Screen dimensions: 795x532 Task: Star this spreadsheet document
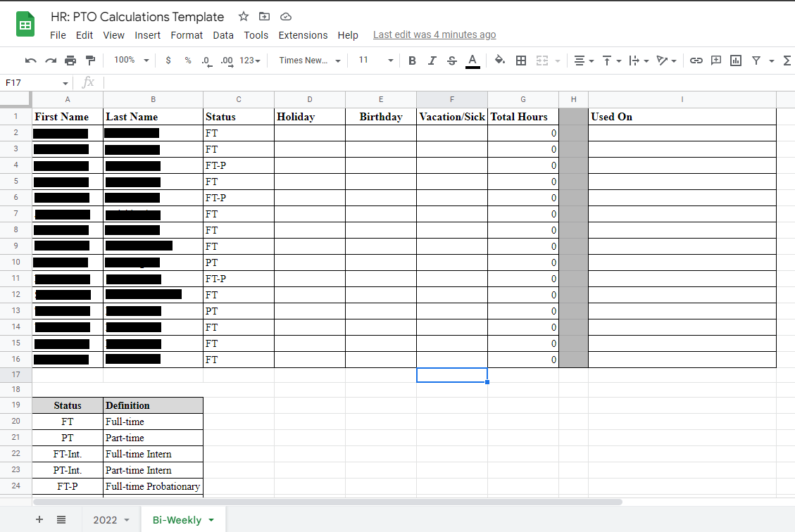pyautogui.click(x=243, y=17)
